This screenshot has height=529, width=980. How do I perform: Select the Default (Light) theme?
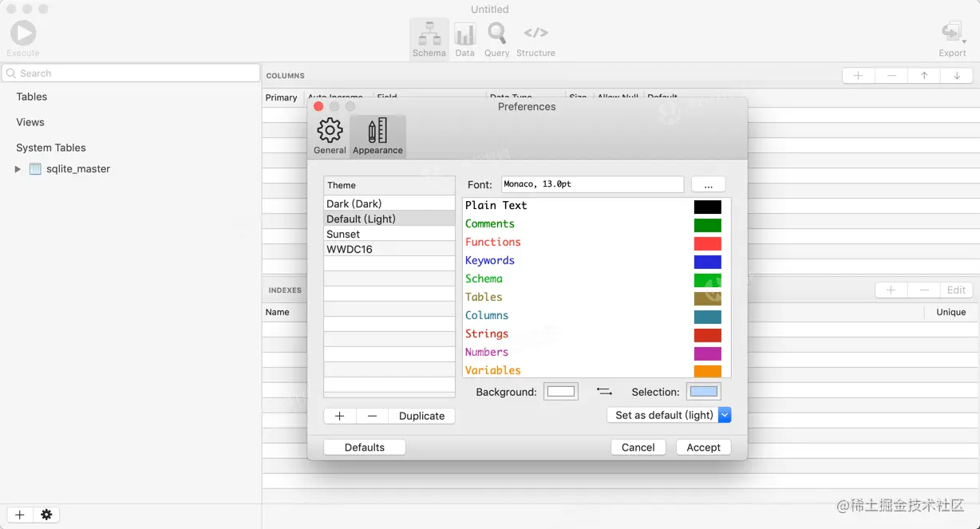pos(389,219)
